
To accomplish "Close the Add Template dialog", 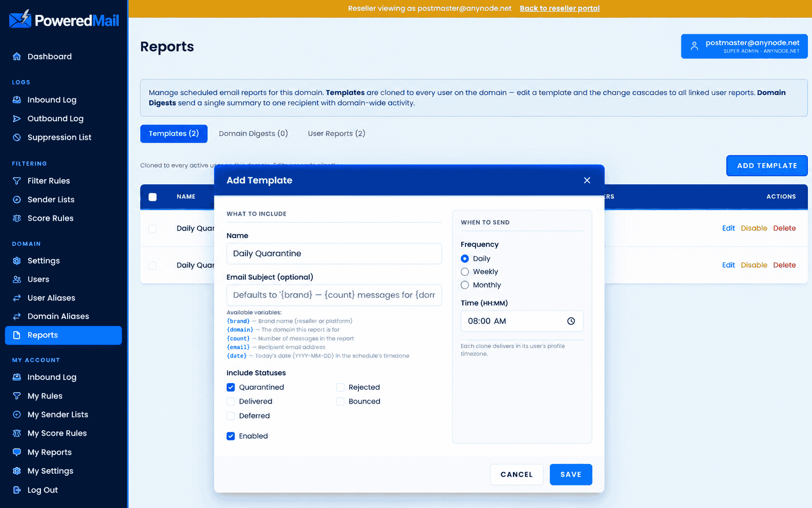I will [587, 180].
